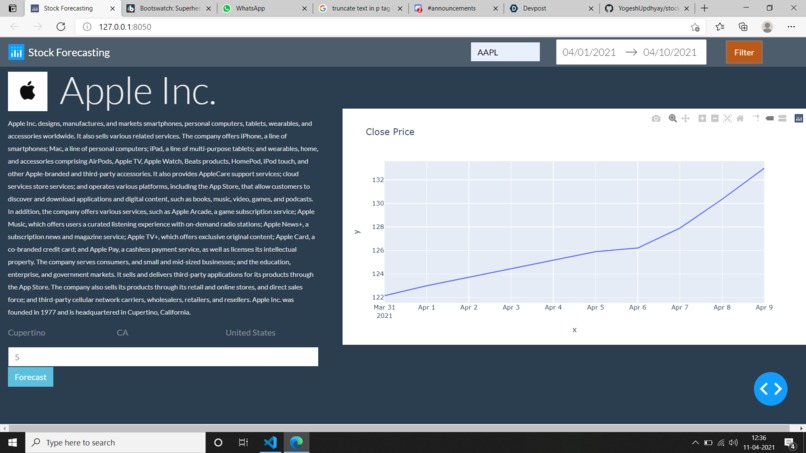Open the end date 04/10/2021 field
The width and height of the screenshot is (806, 453).
coord(670,52)
